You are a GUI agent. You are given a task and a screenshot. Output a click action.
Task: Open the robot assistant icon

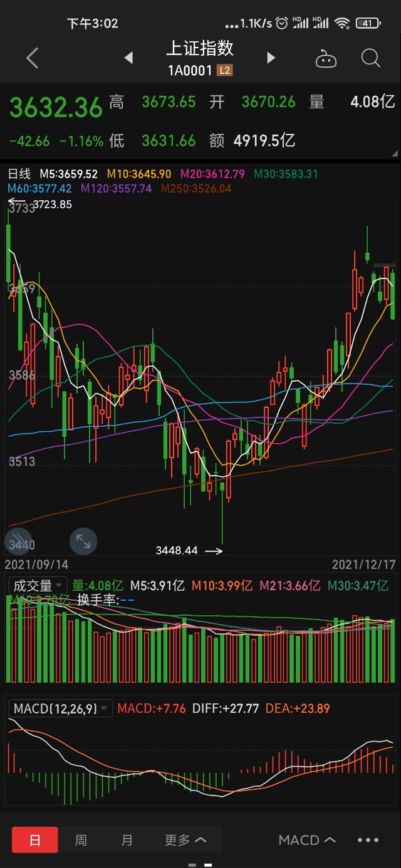click(326, 59)
